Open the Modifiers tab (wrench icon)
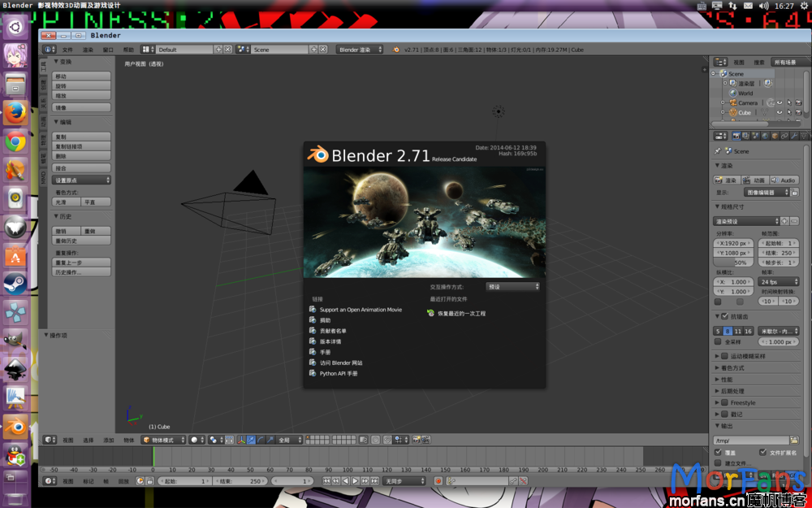The height and width of the screenshot is (508, 812). tap(794, 136)
